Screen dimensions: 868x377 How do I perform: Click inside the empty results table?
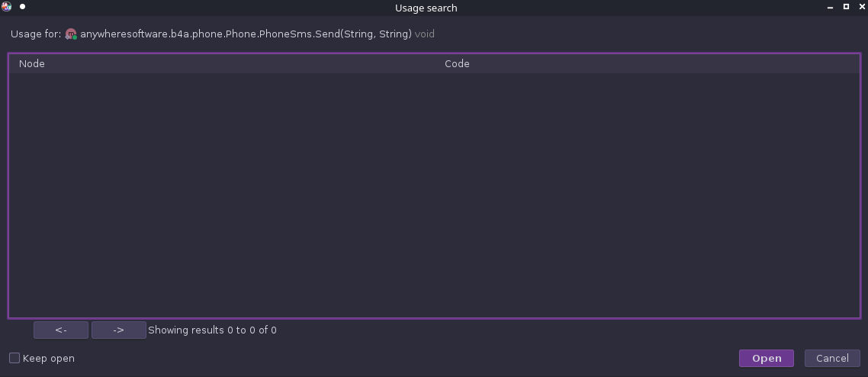[434, 195]
